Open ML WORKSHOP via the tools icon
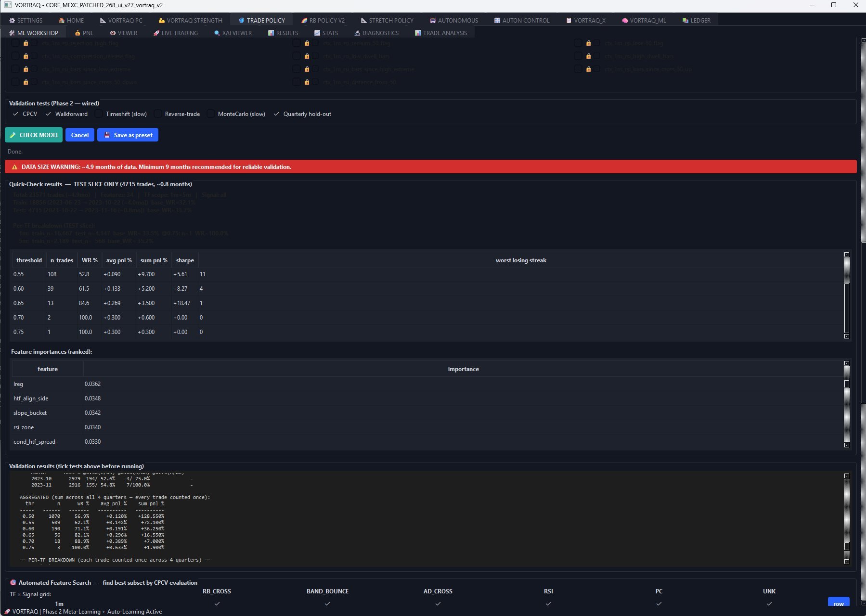The image size is (866, 616). [12, 33]
